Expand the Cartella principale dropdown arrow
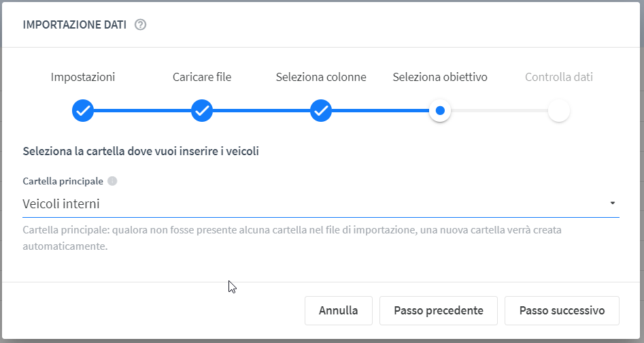644x343 pixels. [x=612, y=203]
